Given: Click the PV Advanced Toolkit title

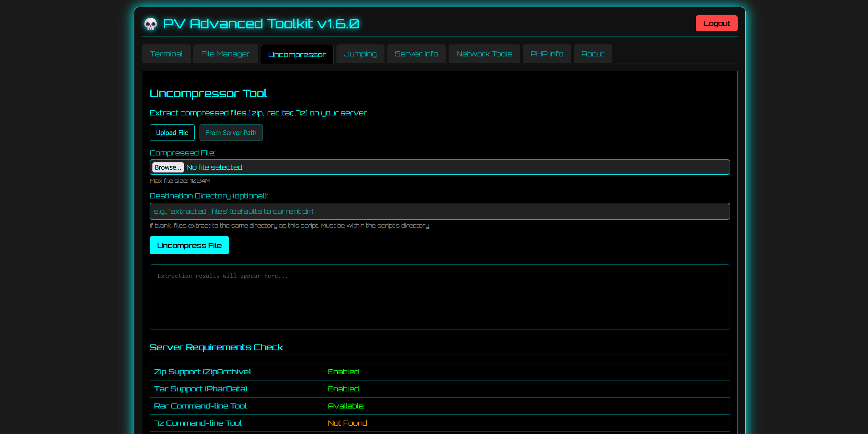Looking at the screenshot, I should (x=261, y=24).
